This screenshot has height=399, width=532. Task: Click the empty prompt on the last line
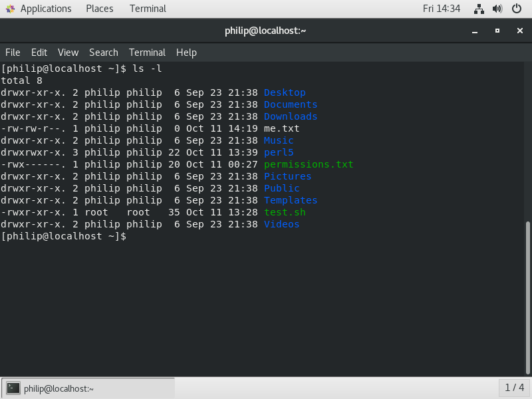coord(63,236)
